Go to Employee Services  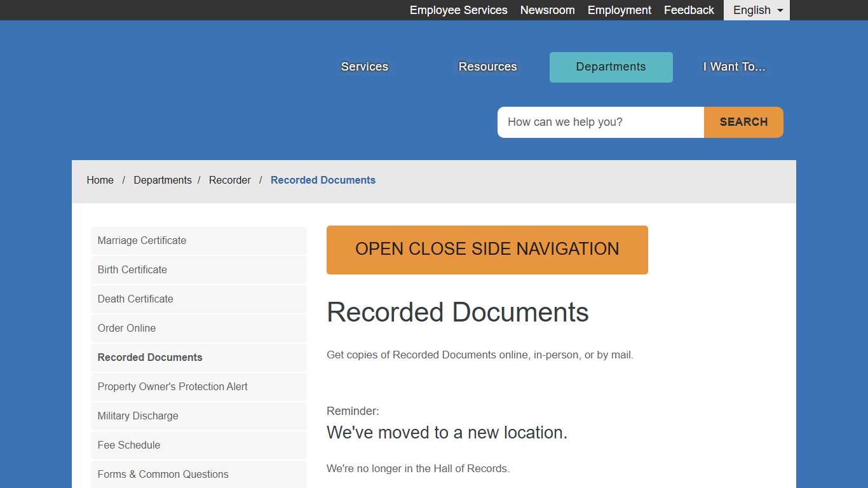(x=458, y=10)
